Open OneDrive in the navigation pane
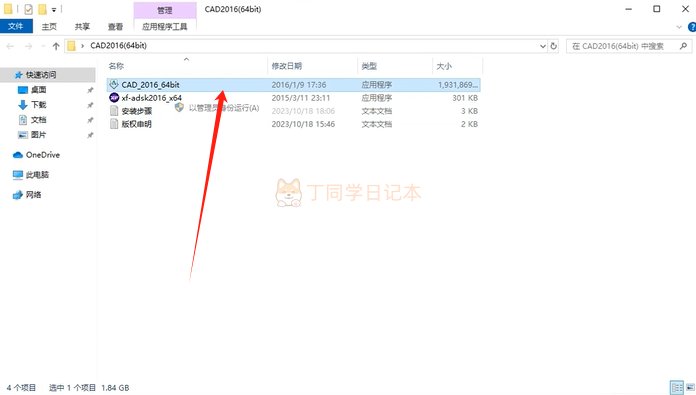 tap(43, 155)
